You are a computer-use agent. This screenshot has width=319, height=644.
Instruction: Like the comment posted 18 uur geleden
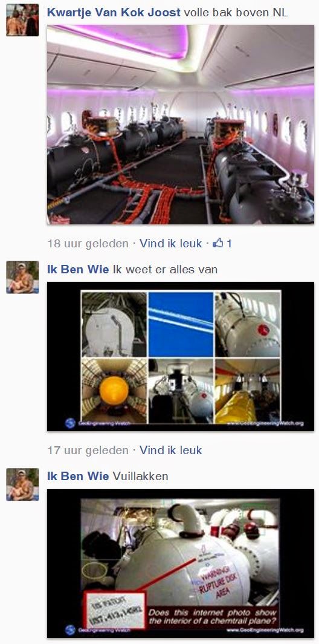(x=170, y=244)
